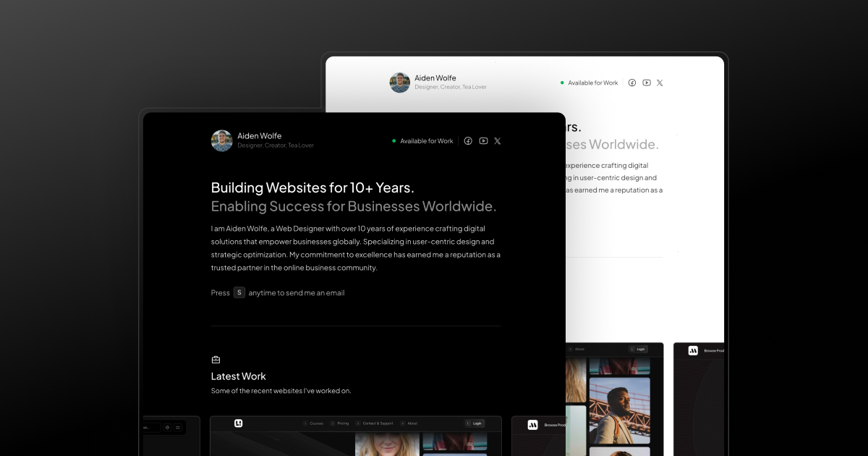Click the Login button in the dark window preview
The width and height of the screenshot is (868, 456).
pyautogui.click(x=474, y=423)
